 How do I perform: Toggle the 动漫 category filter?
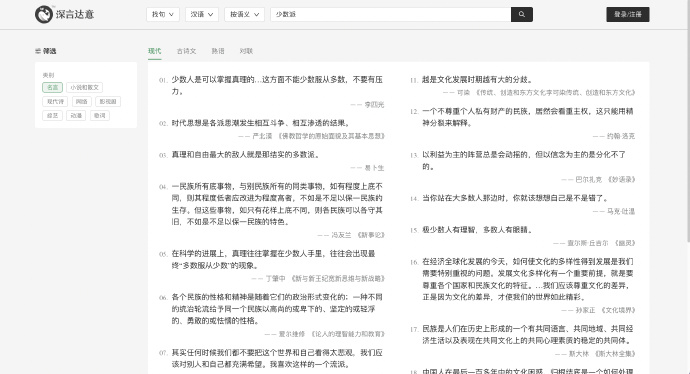coord(76,116)
